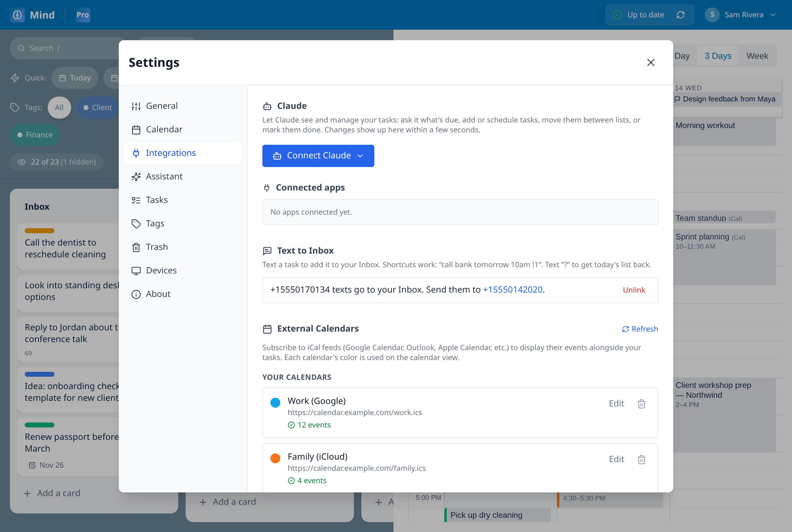Switch calendar to 3 Days view
Screen dimensions: 792x532
718,56
